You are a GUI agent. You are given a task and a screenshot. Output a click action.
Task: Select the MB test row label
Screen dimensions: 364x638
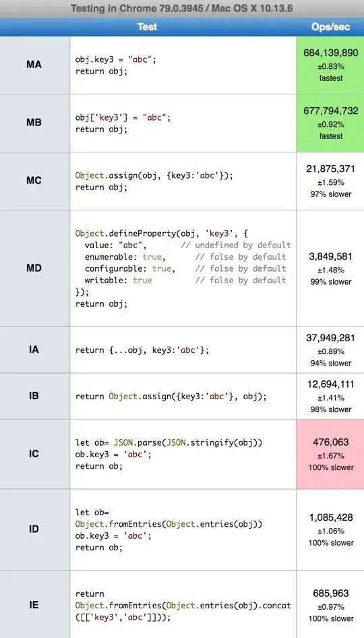point(34,123)
